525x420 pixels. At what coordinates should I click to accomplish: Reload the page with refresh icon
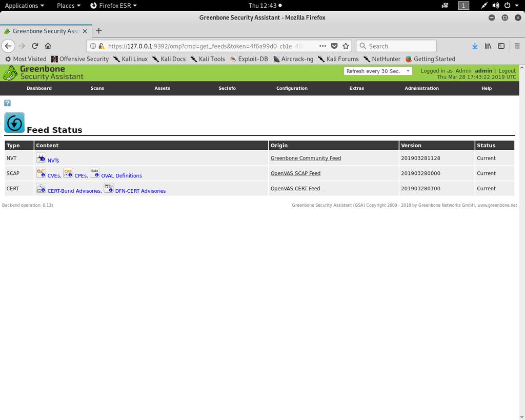(x=35, y=46)
